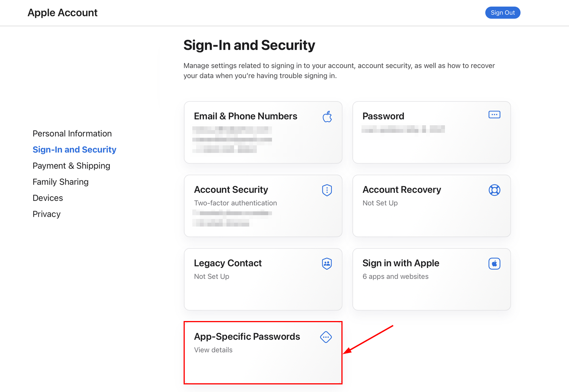Click the App-Specific Passwords diamond icon
This screenshot has height=392, width=569.
[x=326, y=337]
